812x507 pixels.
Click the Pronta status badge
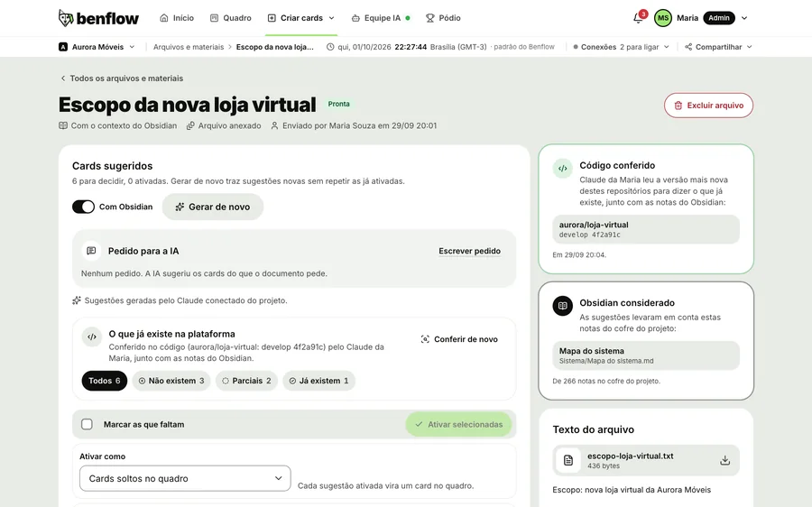tap(338, 104)
